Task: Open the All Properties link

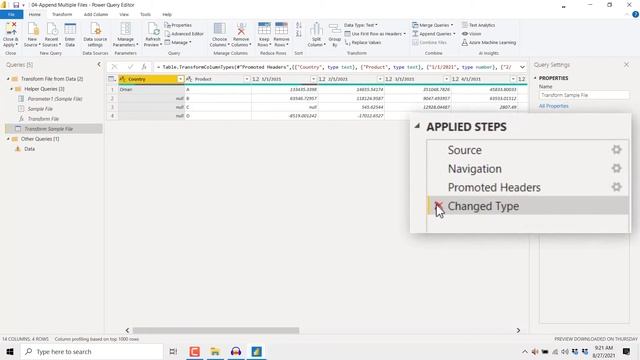Action: tap(553, 106)
